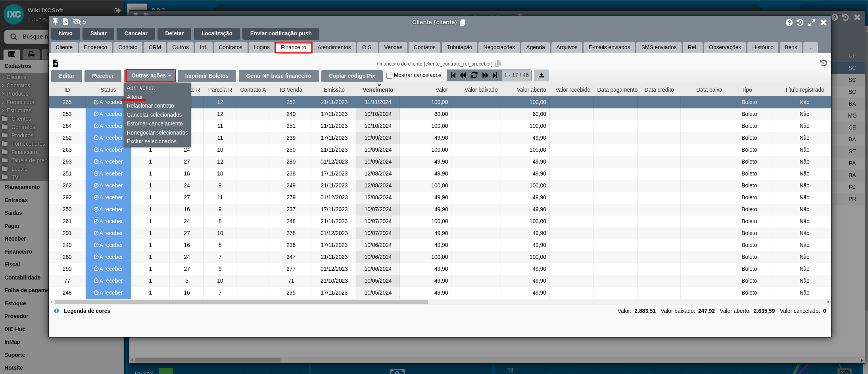Refresh the financial grid
Screen dimensions: 868x374
[474, 75]
